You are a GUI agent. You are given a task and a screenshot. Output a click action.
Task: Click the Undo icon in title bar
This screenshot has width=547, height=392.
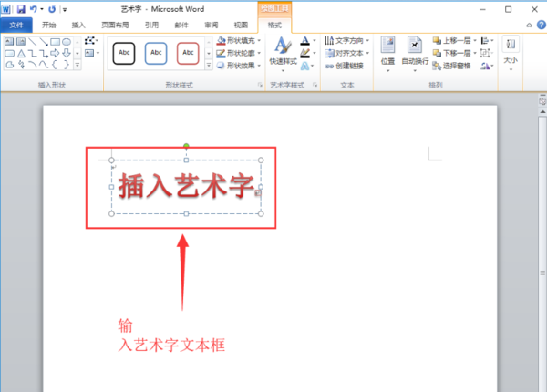pos(34,9)
